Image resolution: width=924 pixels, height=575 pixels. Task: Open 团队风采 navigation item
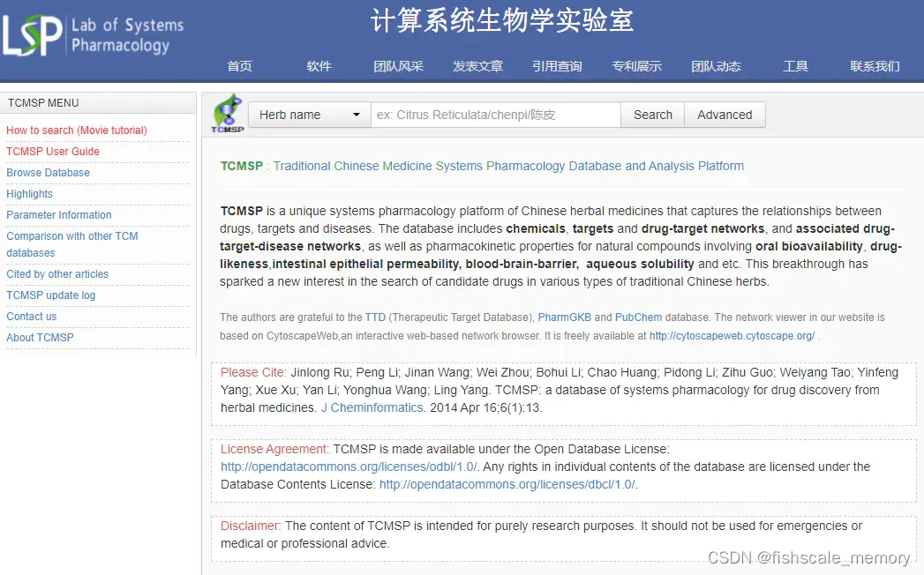398,66
